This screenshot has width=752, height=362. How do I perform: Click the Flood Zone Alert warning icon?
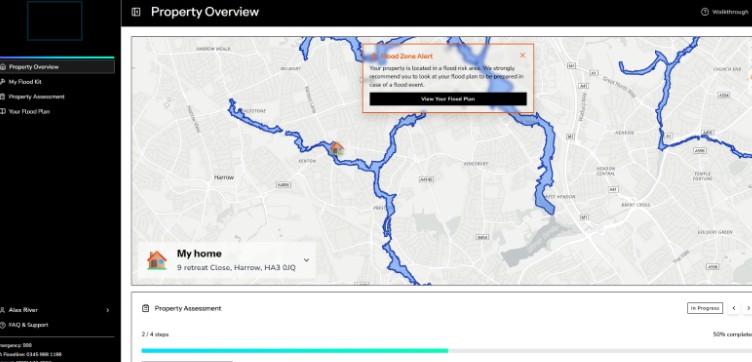(374, 56)
